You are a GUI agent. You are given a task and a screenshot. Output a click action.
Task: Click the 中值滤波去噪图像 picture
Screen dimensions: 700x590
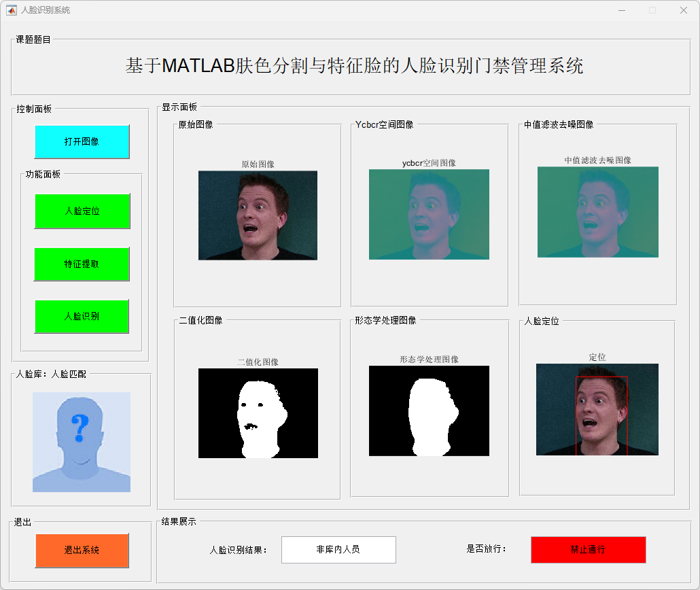pos(598,212)
